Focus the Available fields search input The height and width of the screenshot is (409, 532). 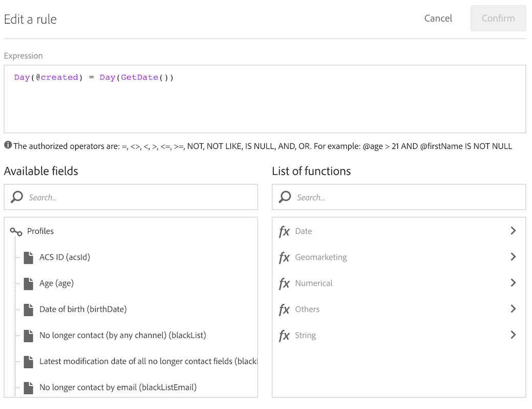tap(138, 197)
